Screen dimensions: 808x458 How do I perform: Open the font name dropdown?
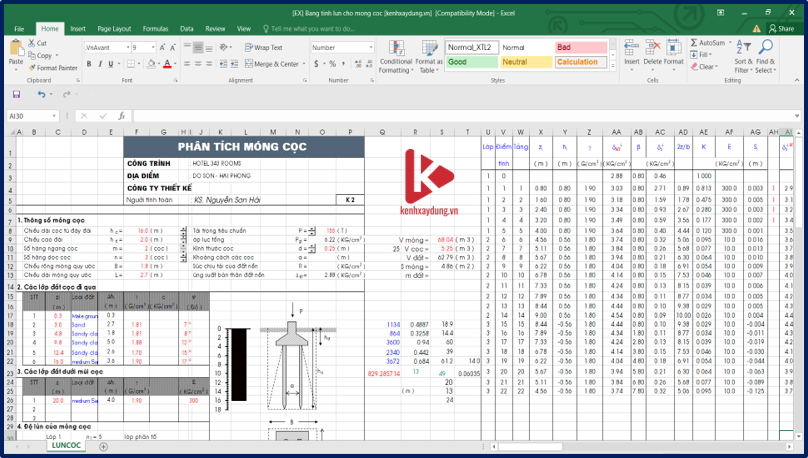click(x=128, y=47)
